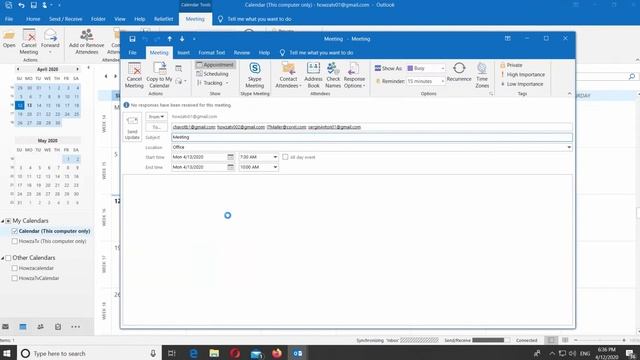
Task: Open the Tracking dropdown
Action: pos(212,83)
